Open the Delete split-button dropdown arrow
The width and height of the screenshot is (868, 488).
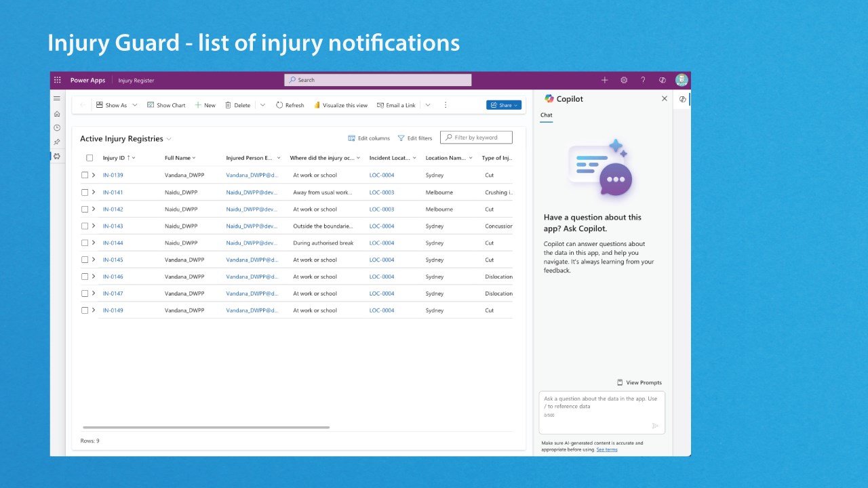click(262, 105)
